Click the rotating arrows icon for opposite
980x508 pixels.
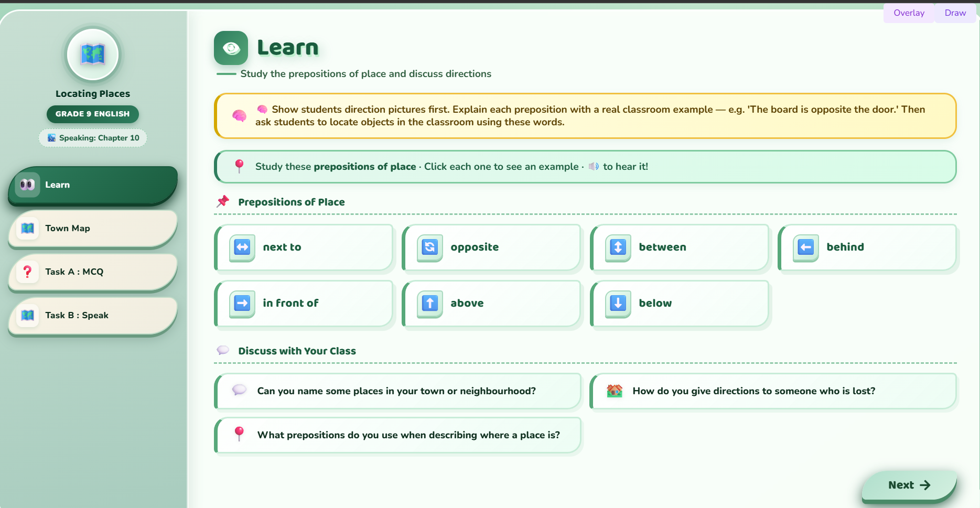[430, 247]
